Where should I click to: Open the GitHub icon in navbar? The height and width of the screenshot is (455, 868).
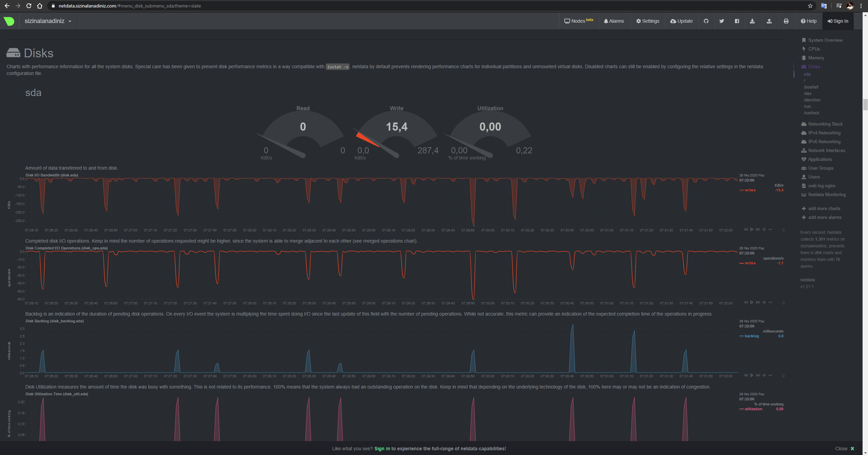pyautogui.click(x=706, y=21)
